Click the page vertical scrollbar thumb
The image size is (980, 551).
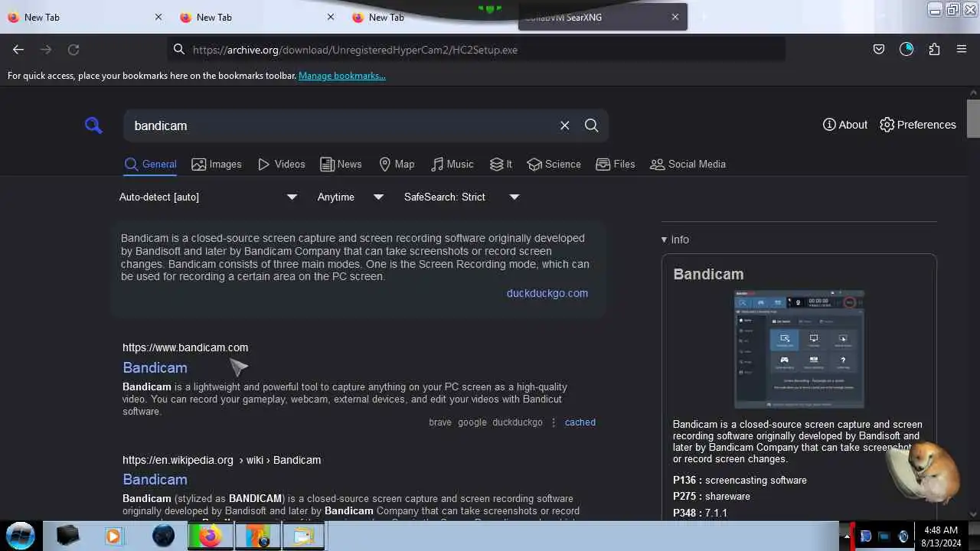[x=973, y=119]
